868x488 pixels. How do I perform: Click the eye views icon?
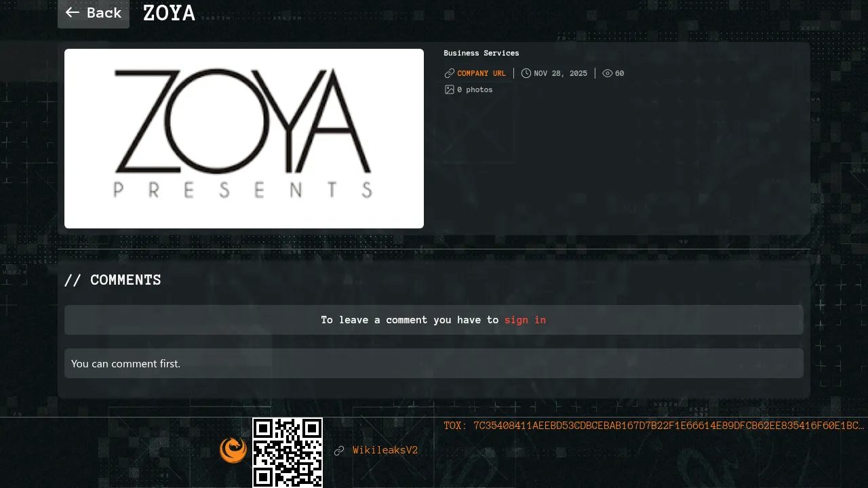(608, 73)
